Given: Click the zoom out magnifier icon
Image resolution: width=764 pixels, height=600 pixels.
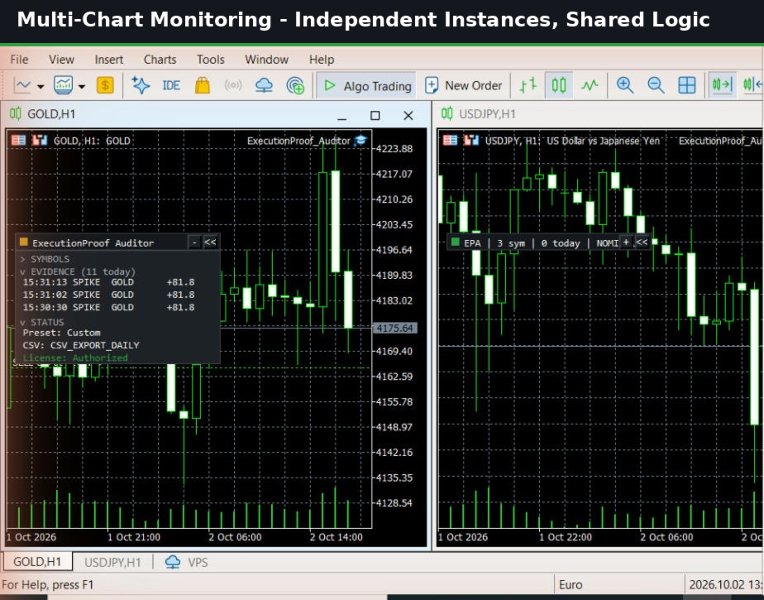Looking at the screenshot, I should 655,86.
